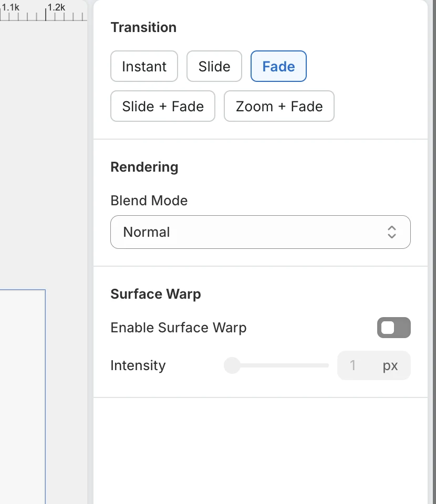The width and height of the screenshot is (436, 504).
Task: Click the Enable Surface Warp label
Action: 179,328
